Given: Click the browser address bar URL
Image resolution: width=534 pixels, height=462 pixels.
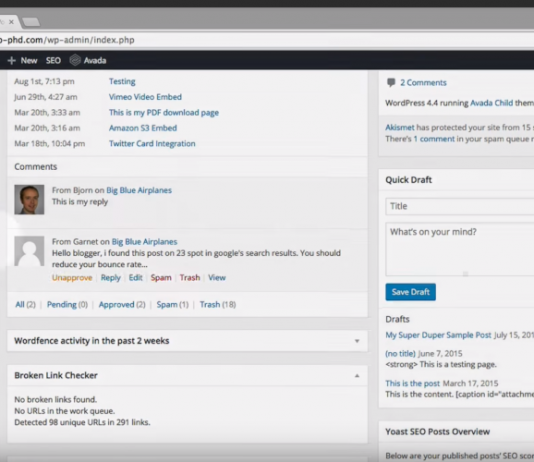Looking at the screenshot, I should tap(67, 40).
